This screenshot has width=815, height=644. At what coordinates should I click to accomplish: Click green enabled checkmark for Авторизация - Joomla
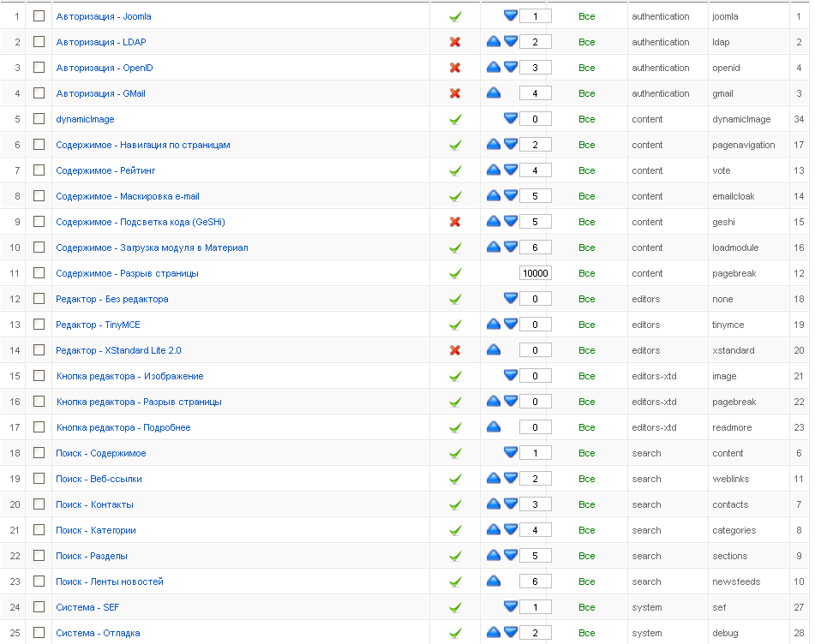(x=455, y=16)
